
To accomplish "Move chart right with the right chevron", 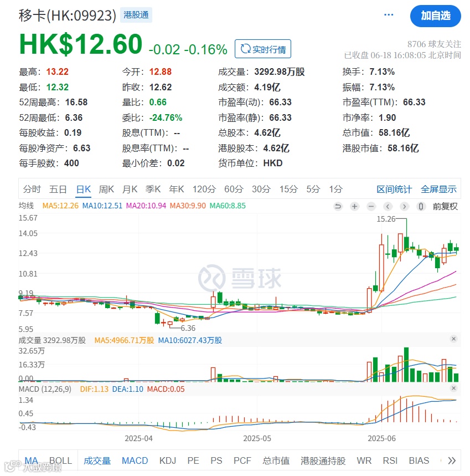I will pos(404,207).
